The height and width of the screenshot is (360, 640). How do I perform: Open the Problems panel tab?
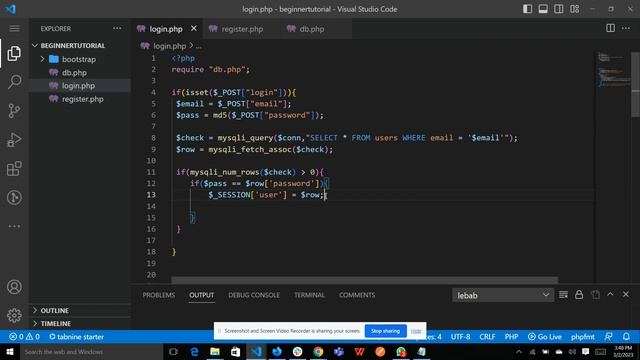coord(159,295)
